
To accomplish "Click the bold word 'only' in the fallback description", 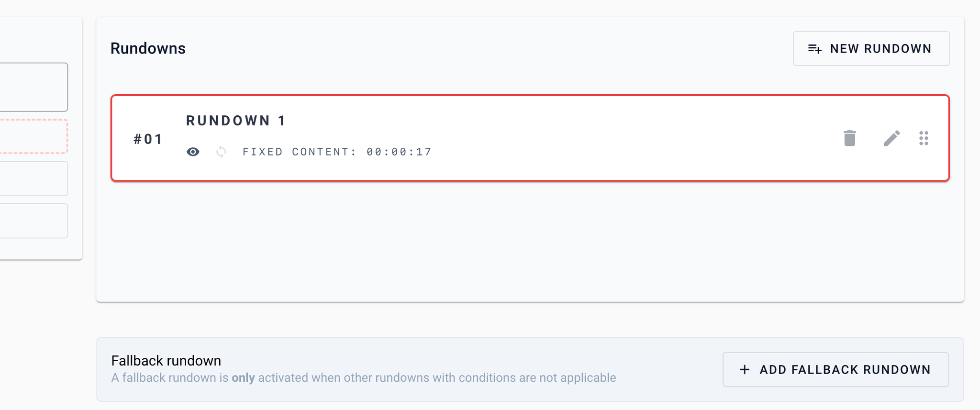I will (x=243, y=377).
